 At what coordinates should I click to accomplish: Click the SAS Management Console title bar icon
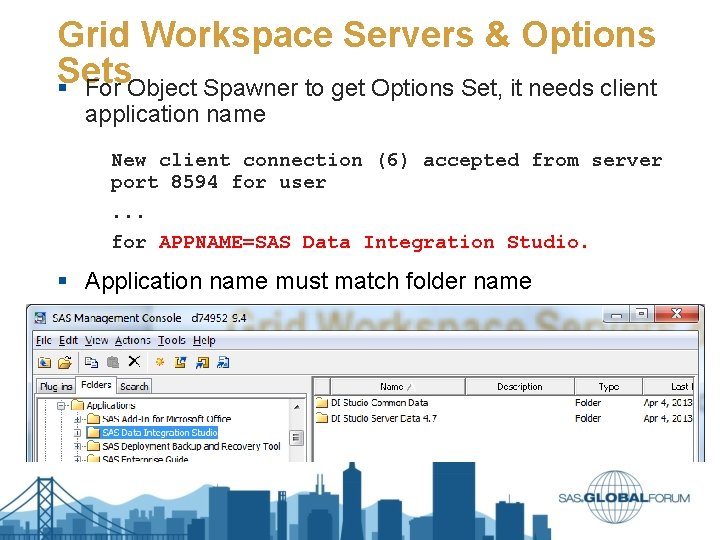click(40, 318)
